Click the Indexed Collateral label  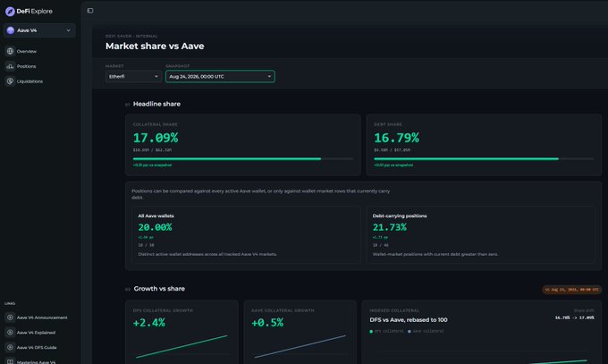coord(394,310)
